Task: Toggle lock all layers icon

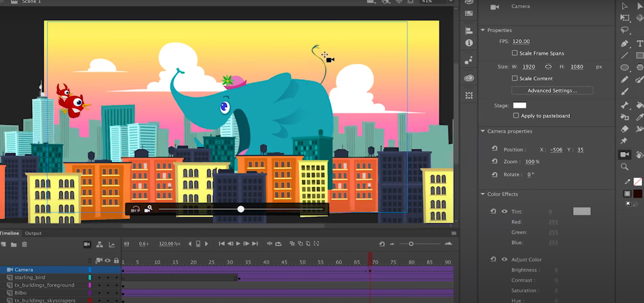Action: click(116, 261)
